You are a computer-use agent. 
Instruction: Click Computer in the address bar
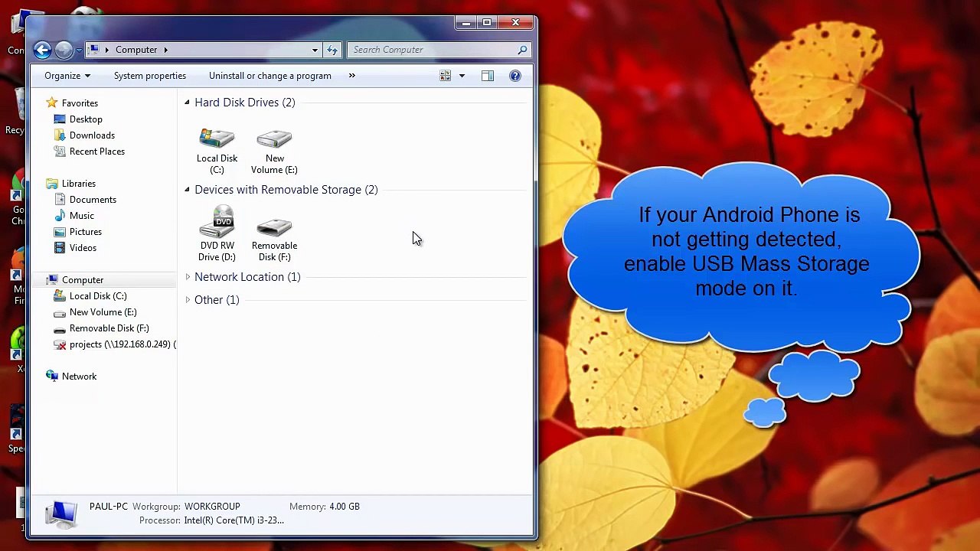[136, 50]
